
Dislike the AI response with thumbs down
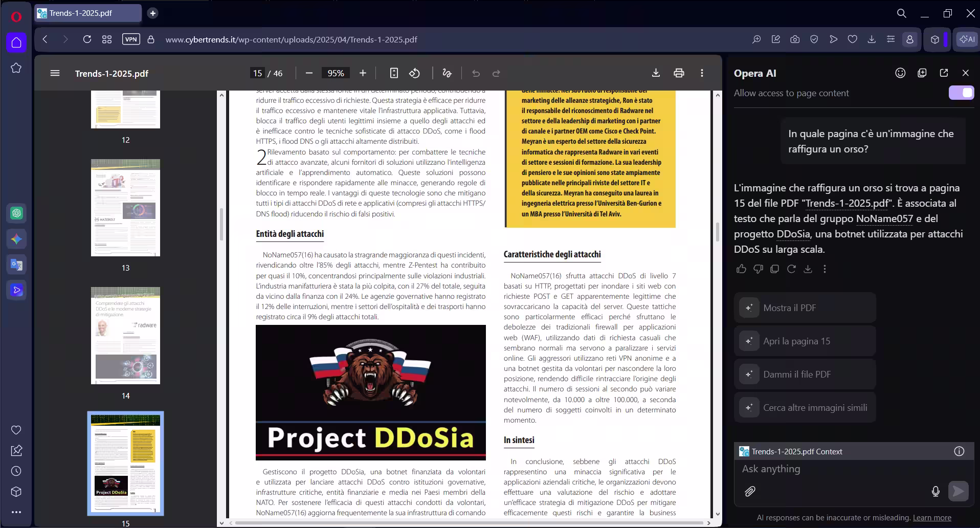(758, 269)
